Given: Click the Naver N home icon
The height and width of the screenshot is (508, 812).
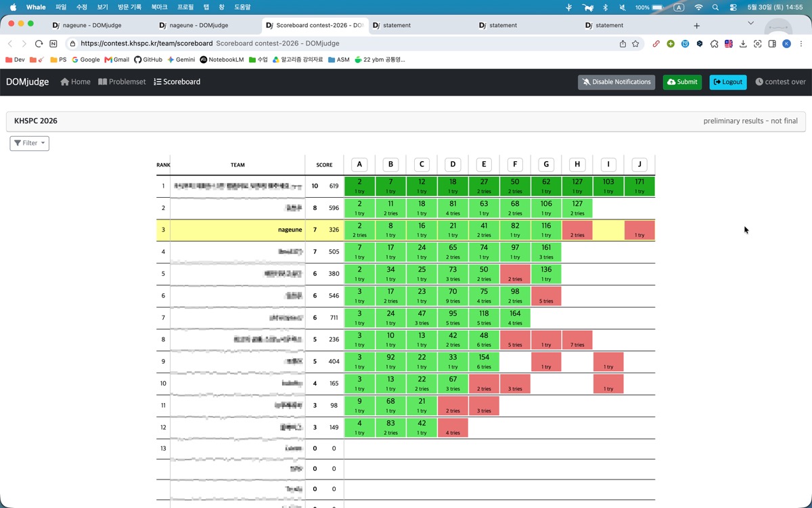Looking at the screenshot, I should pos(53,43).
